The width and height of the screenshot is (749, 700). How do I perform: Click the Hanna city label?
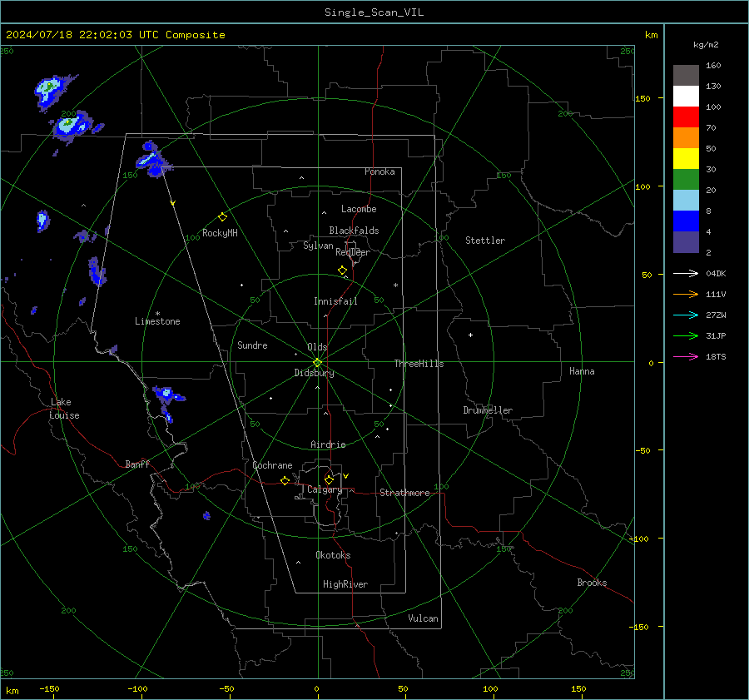pyautogui.click(x=582, y=371)
